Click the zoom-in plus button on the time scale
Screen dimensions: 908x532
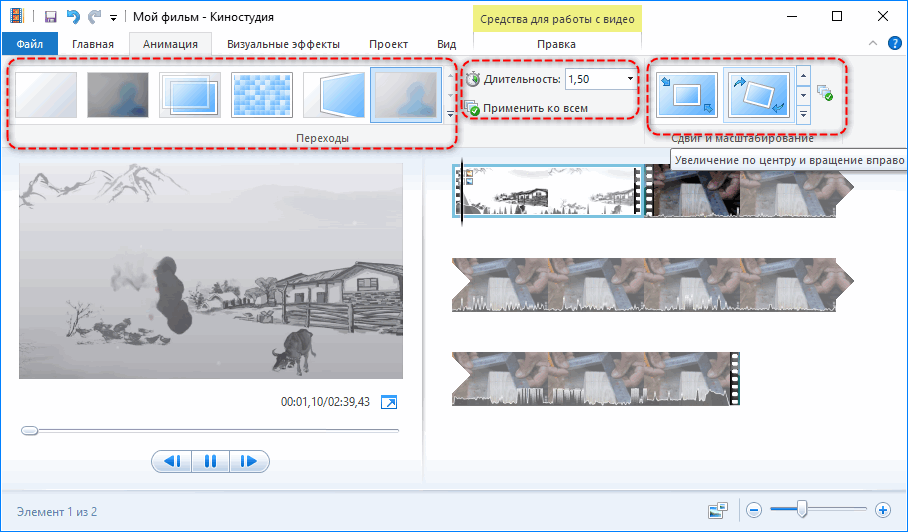point(882,510)
